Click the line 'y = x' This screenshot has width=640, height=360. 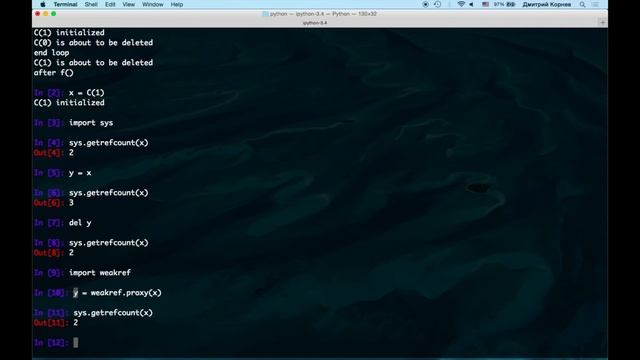(x=80, y=173)
